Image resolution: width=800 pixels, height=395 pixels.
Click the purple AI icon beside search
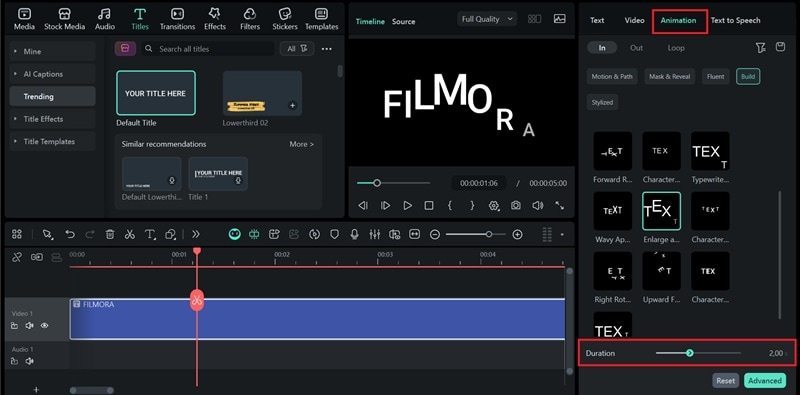tap(125, 48)
